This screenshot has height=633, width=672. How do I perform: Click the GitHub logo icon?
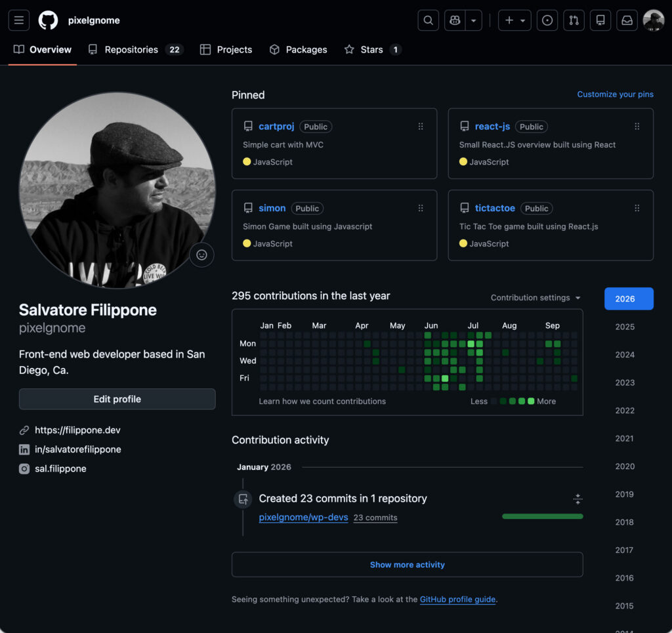pos(48,20)
